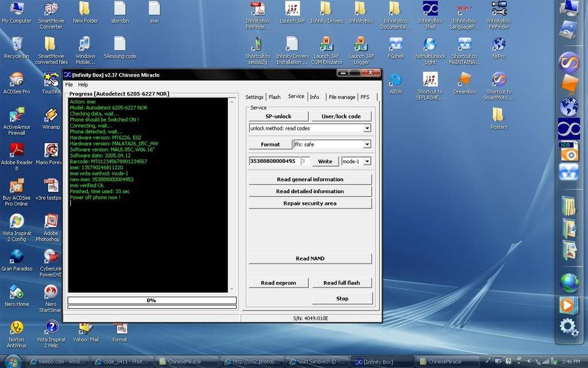Open Launch JAF COM Emulator icon
Image resolution: width=588 pixels, height=368 pixels.
(327, 51)
